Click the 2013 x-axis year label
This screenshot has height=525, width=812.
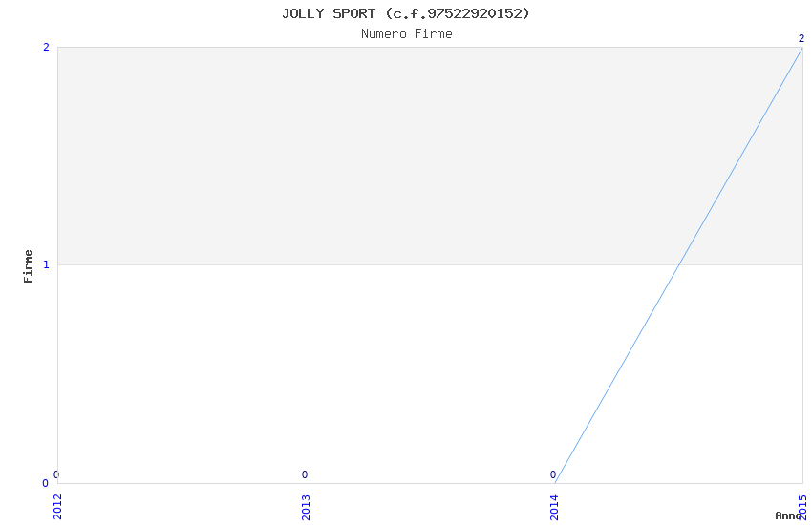tap(306, 507)
